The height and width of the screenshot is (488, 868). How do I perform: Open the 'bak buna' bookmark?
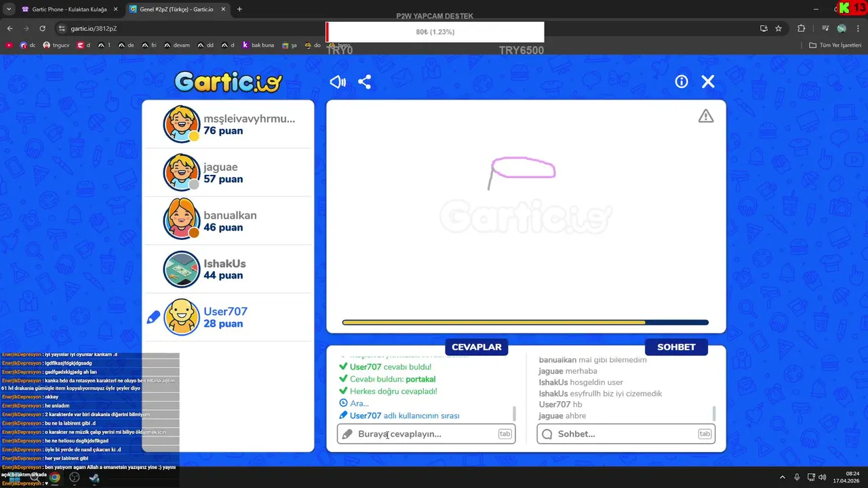[x=258, y=45]
